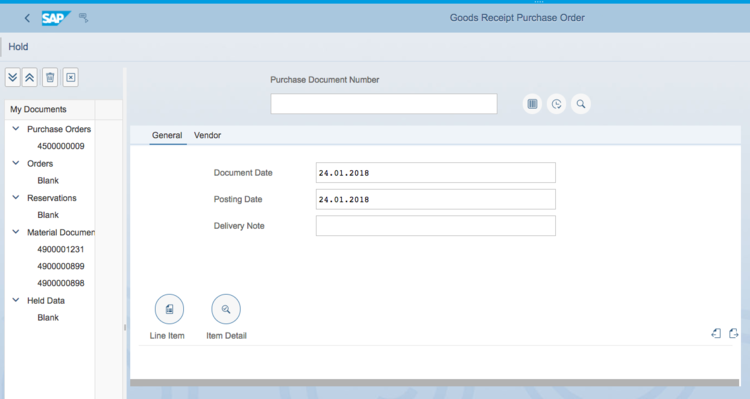Click the magnifier search icon
Screen dimensions: 750x399
pyautogui.click(x=581, y=104)
